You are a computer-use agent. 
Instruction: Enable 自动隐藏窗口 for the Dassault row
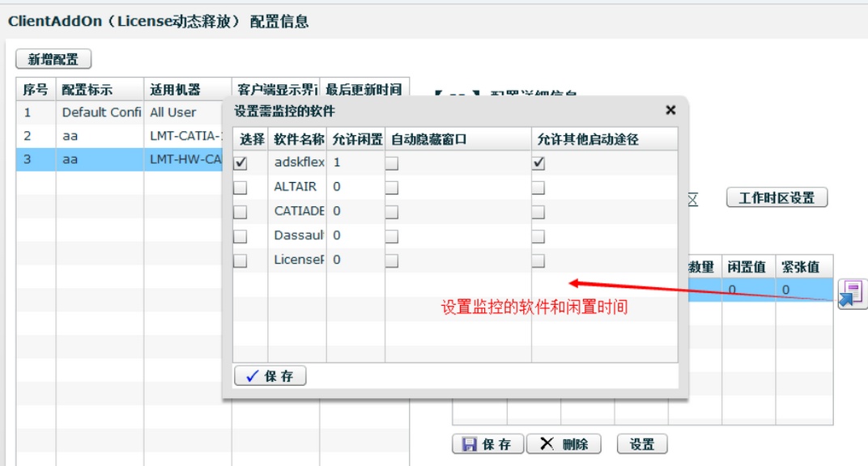(x=392, y=236)
